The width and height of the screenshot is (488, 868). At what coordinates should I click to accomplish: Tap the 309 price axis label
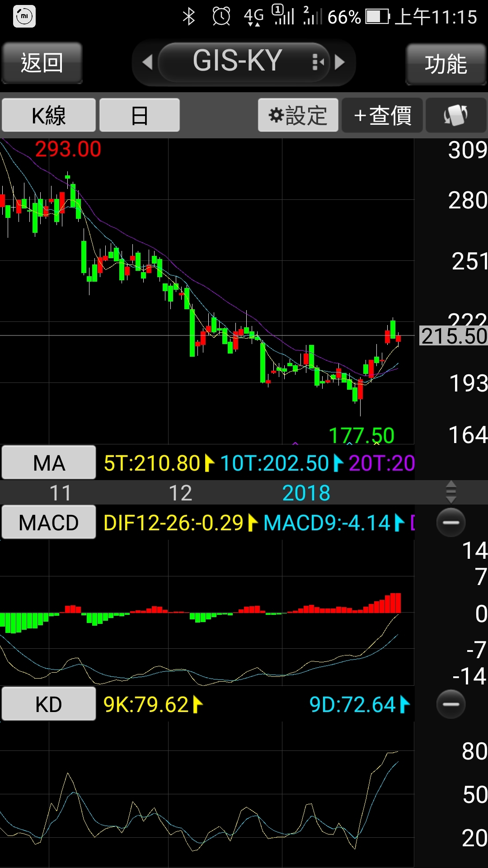pyautogui.click(x=468, y=150)
